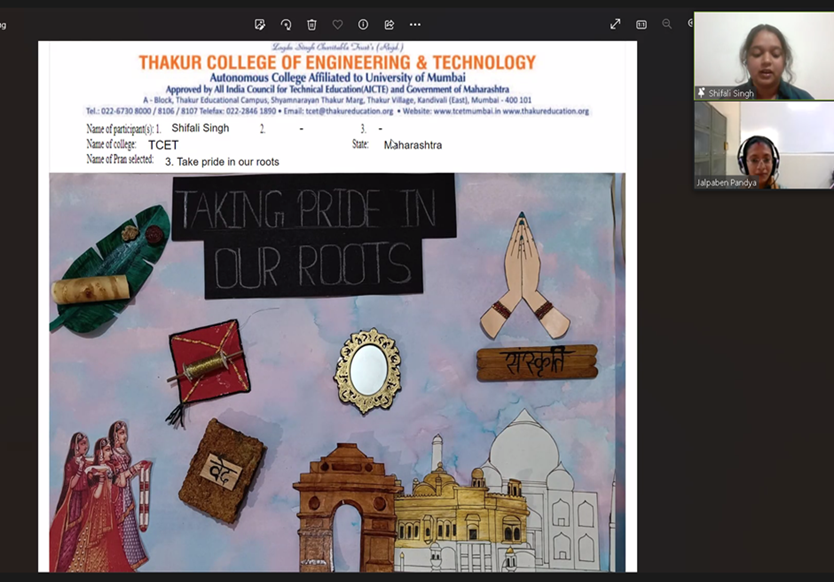Screen dimensions: 834x582
Task: Click the 'Name of college:' label
Action: tap(111, 144)
